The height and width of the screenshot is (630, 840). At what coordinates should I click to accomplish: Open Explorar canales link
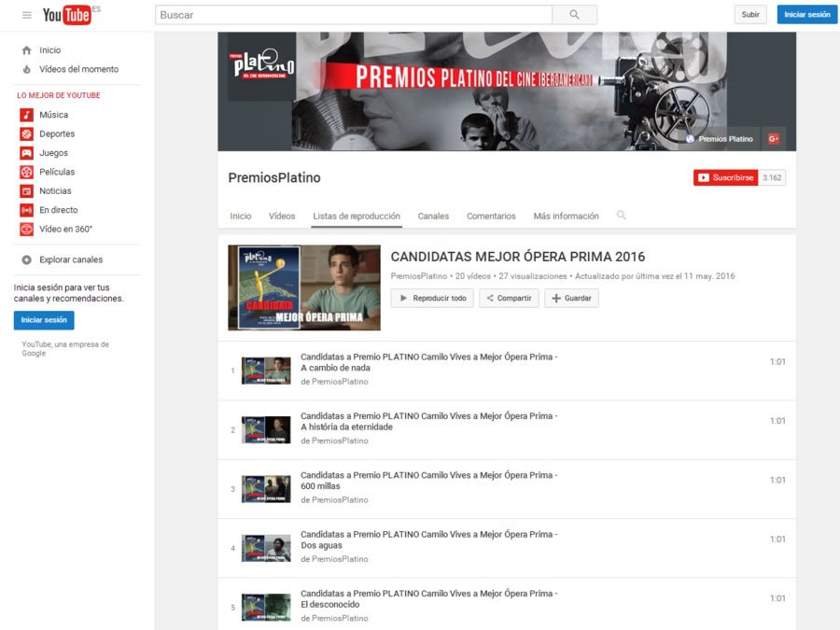point(71,259)
